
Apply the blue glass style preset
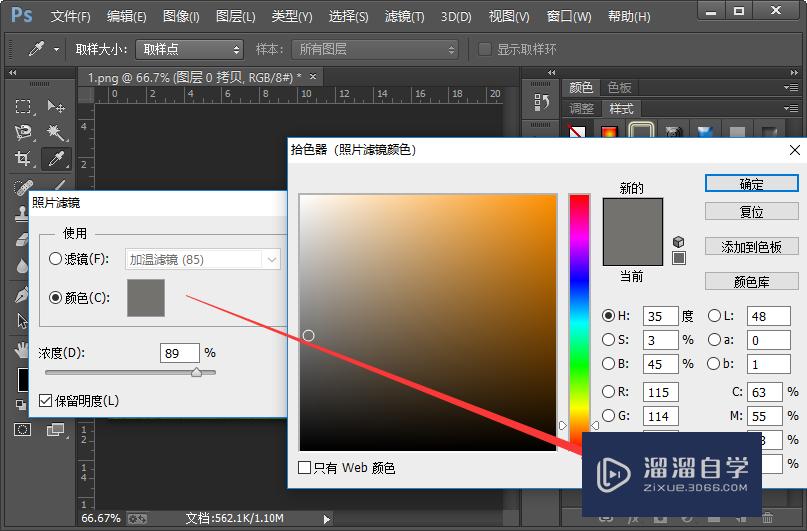click(x=705, y=132)
